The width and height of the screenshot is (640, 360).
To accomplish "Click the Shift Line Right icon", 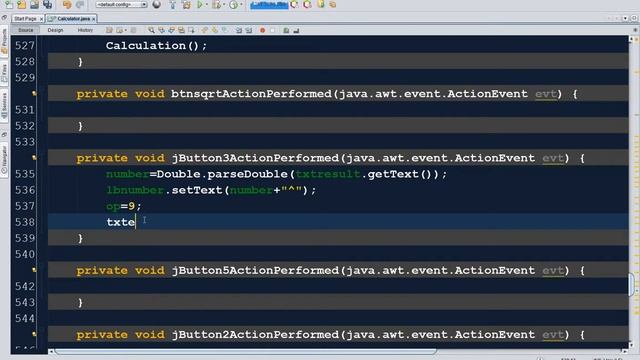I will point(249,30).
